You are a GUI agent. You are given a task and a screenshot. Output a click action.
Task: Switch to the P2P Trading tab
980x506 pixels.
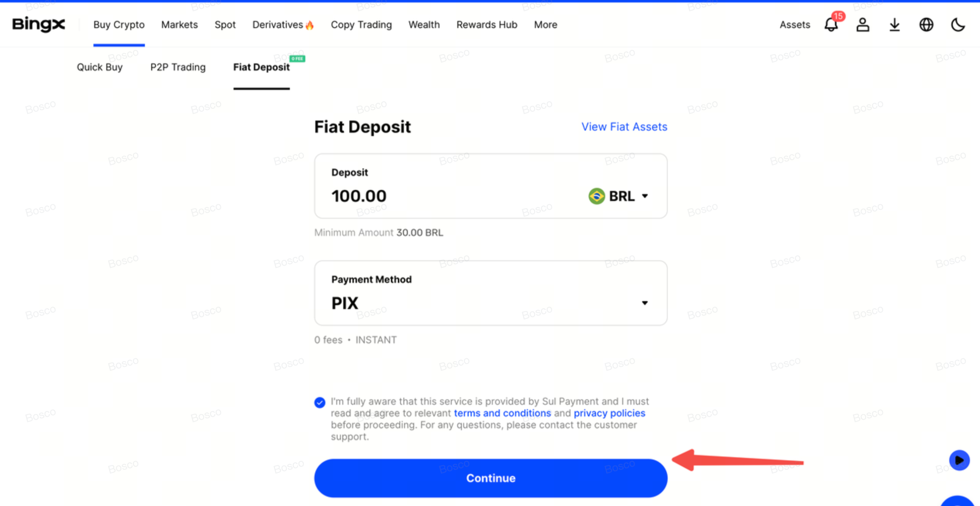tap(178, 67)
